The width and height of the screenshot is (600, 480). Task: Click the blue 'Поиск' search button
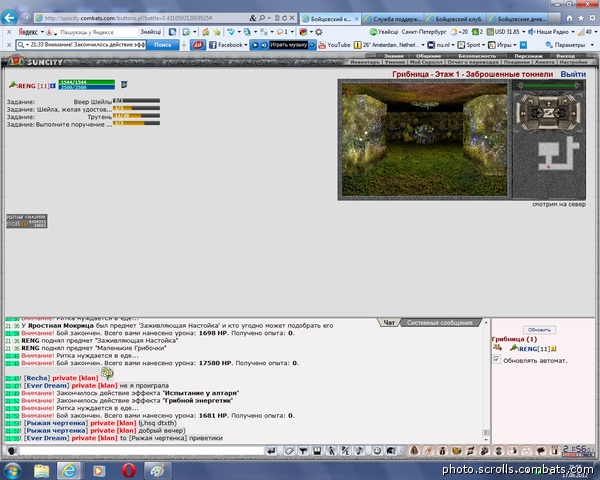[163, 45]
